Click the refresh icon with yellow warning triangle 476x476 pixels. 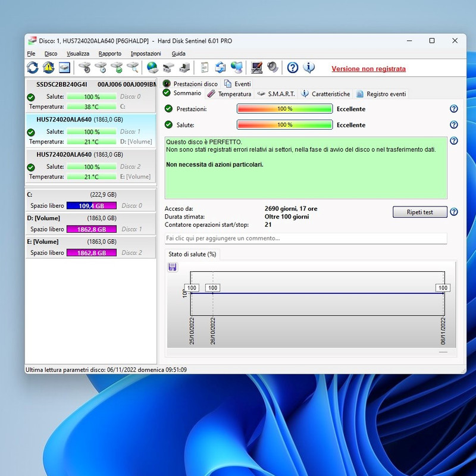[48, 67]
